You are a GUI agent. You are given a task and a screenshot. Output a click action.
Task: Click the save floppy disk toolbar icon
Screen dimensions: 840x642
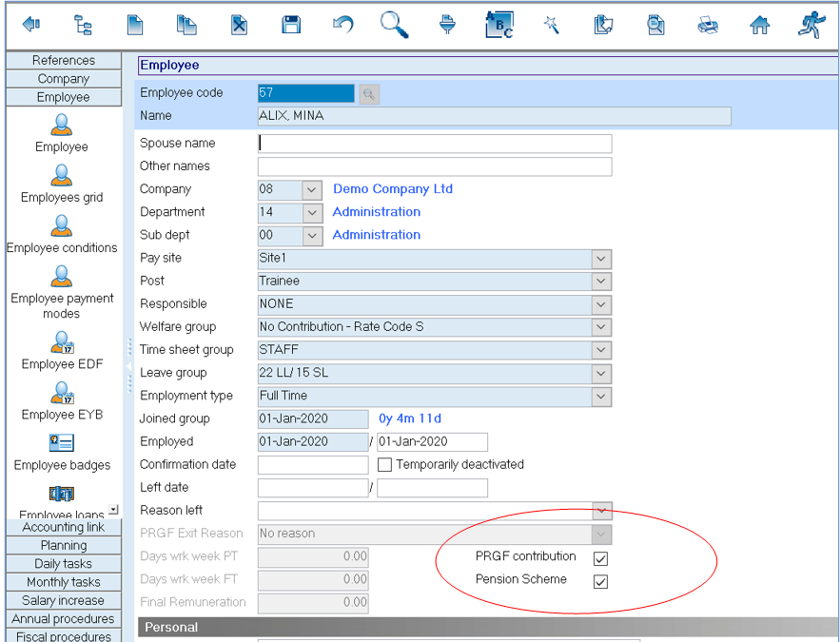point(291,26)
